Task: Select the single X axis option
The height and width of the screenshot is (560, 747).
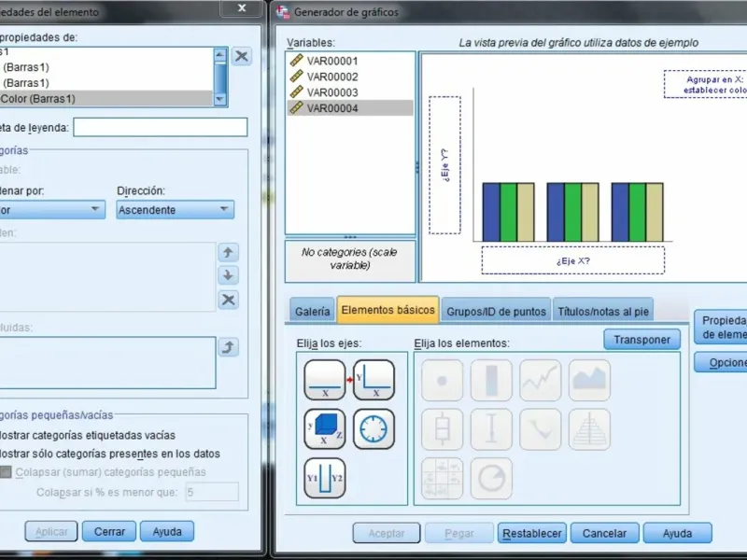Action: point(324,380)
